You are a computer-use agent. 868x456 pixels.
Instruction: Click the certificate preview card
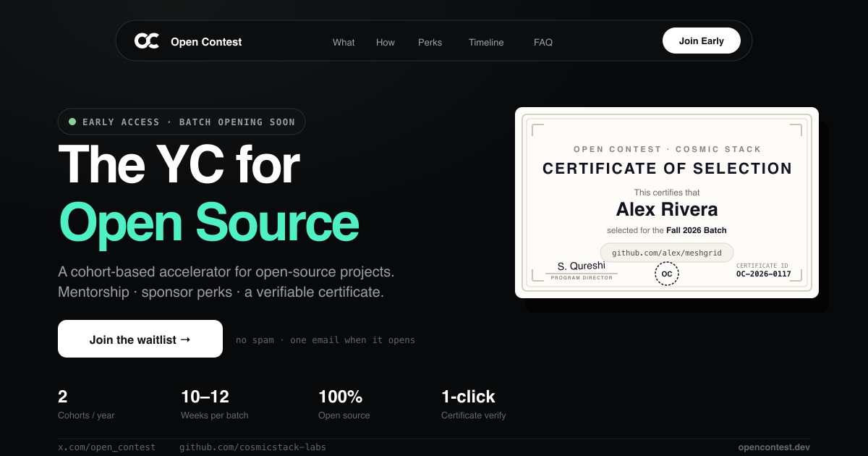[667, 203]
